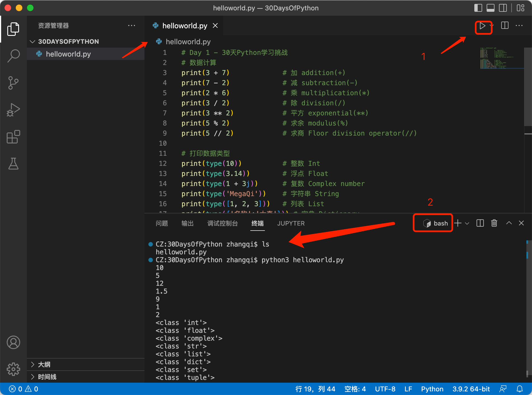
Task: Switch to the 输出 panel tab
Action: coord(188,223)
